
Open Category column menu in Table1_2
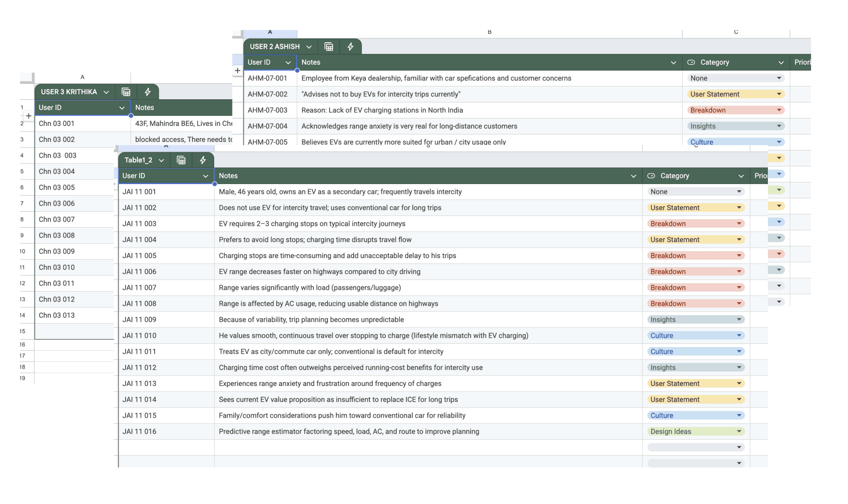click(741, 176)
